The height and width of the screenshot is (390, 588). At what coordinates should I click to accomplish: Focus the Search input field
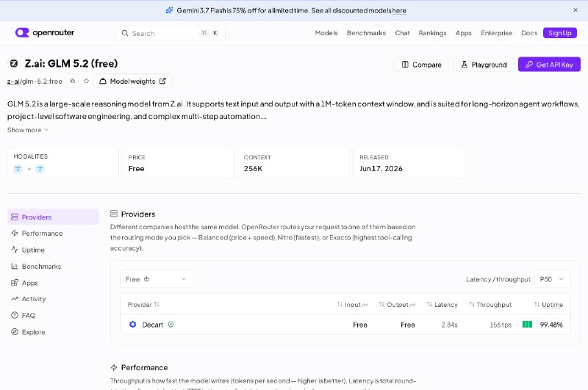coord(171,33)
